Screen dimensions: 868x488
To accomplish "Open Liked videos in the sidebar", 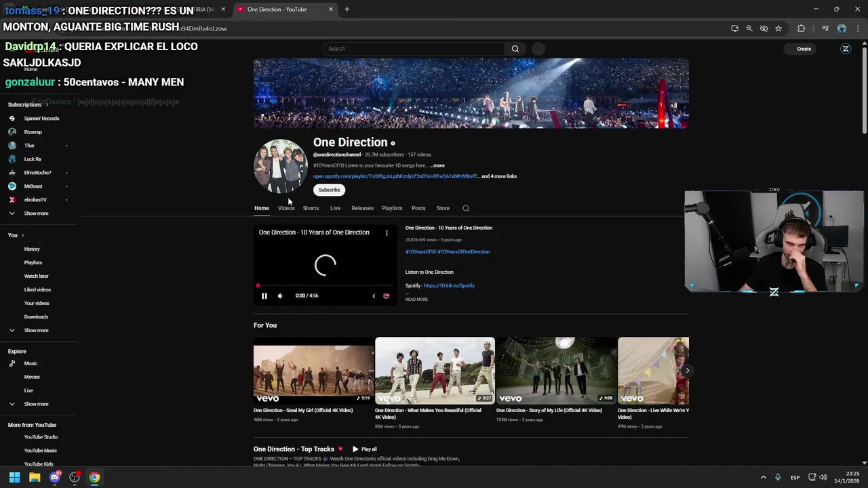I will click(x=39, y=289).
